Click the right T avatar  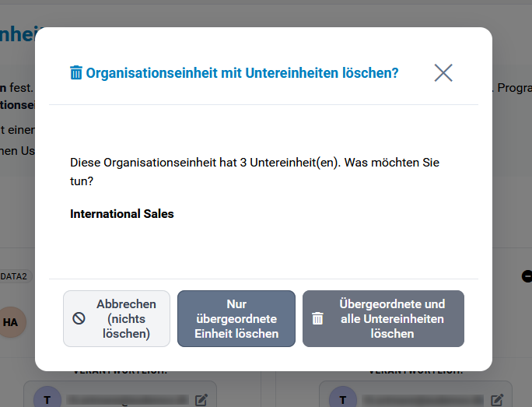(x=343, y=400)
